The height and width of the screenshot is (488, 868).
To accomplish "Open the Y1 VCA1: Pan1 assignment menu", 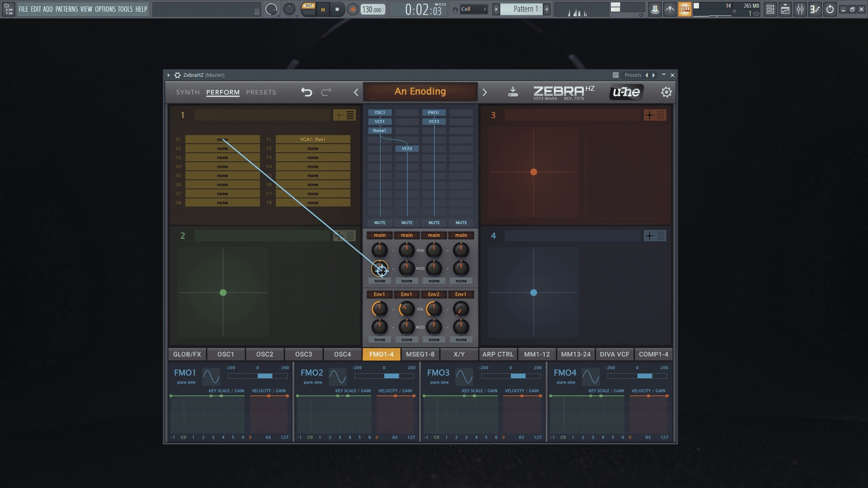I will tap(313, 140).
